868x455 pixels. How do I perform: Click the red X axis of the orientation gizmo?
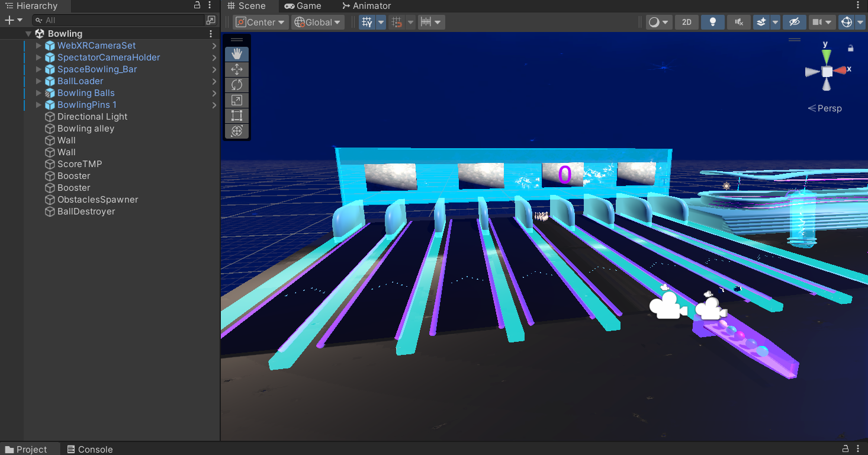(x=841, y=71)
